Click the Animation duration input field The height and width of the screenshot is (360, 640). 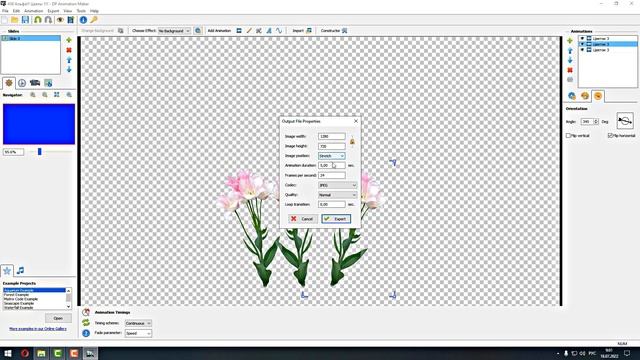point(331,166)
